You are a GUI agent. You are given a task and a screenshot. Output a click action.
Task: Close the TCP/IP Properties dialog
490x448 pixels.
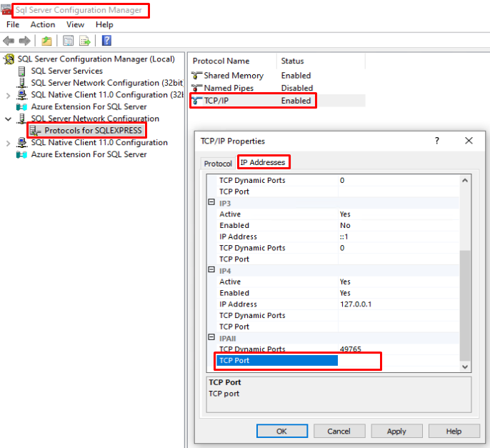click(x=469, y=141)
